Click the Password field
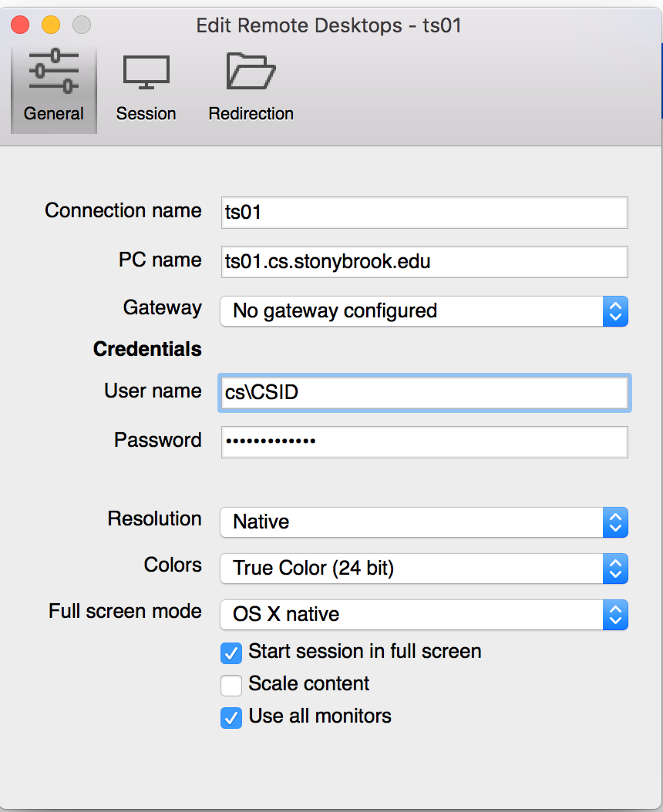 pos(424,441)
